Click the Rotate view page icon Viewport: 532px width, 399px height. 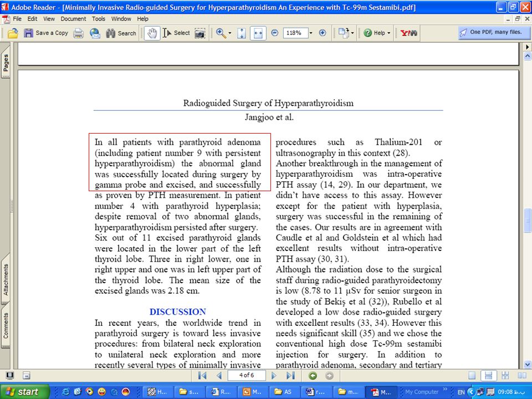tap(344, 33)
